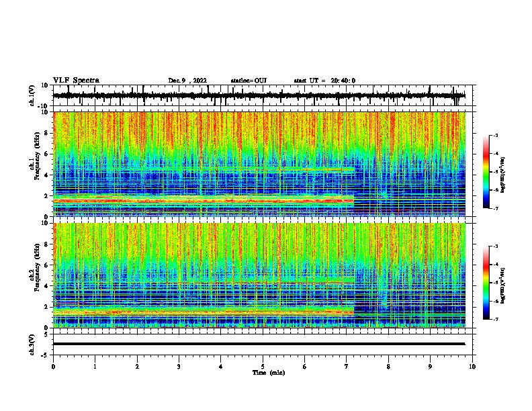Select the date text "Dec. 9 , 2022"

[x=187, y=81]
